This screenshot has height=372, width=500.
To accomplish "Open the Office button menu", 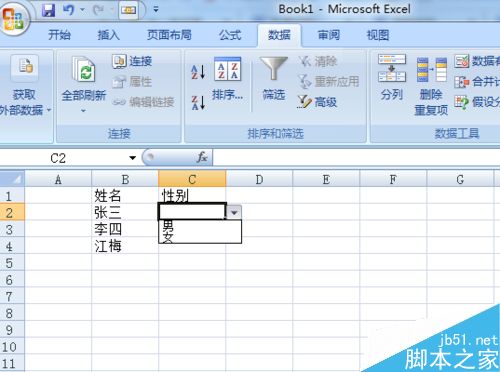I will click(x=13, y=18).
